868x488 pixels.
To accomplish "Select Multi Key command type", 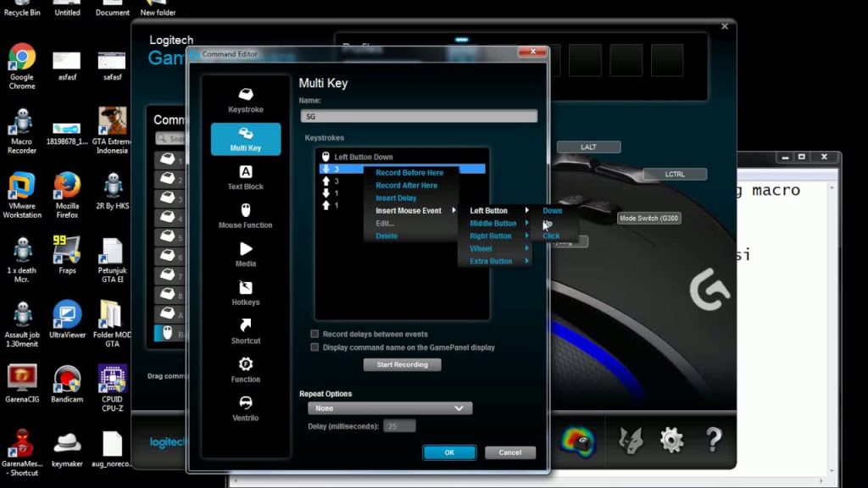I will pos(245,137).
